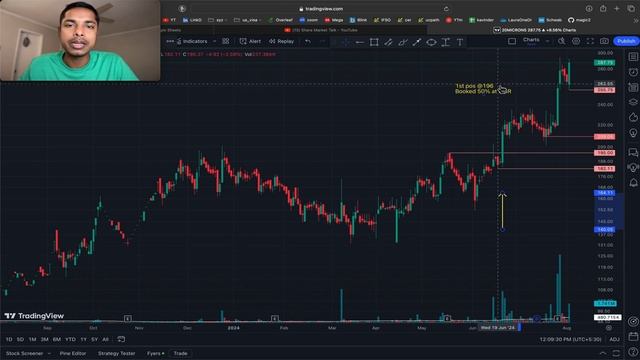This screenshot has height=360, width=640.
Task: Show Safari tab overview icon
Action: [x=631, y=9]
